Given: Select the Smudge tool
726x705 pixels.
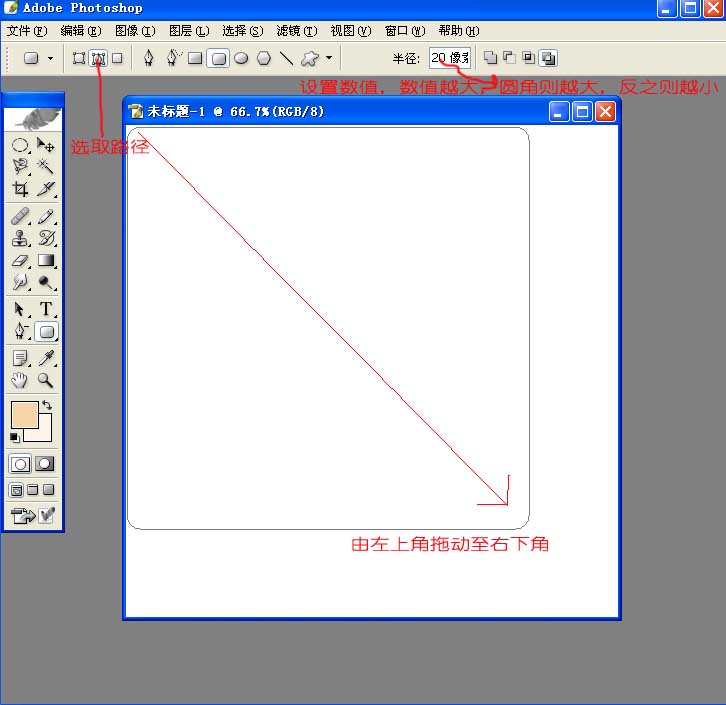Looking at the screenshot, I should pyautogui.click(x=20, y=282).
